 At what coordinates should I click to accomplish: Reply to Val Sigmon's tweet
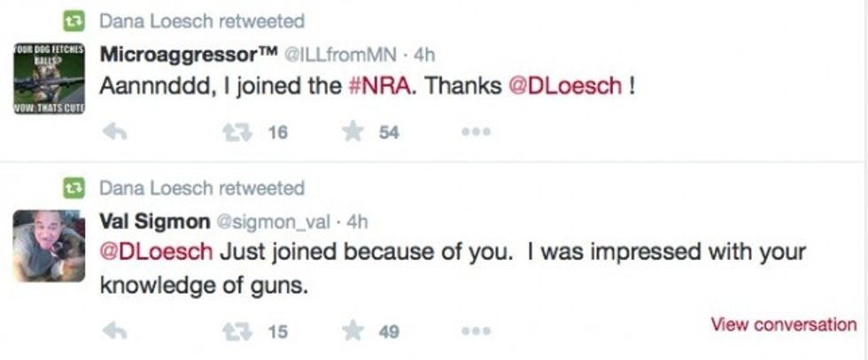(115, 332)
